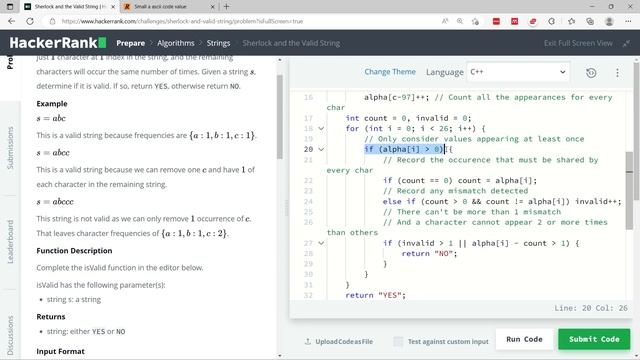Click the Function Description heading

pos(74,251)
